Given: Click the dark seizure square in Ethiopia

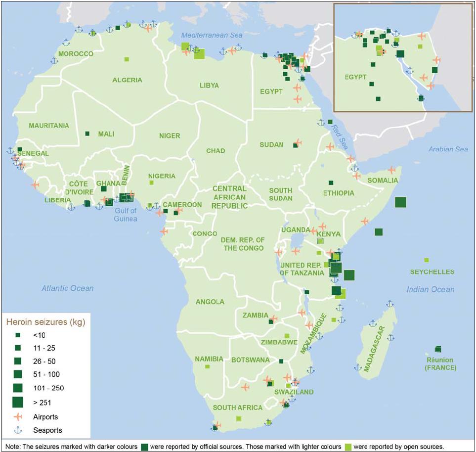Looking at the screenshot, I should point(331,182).
